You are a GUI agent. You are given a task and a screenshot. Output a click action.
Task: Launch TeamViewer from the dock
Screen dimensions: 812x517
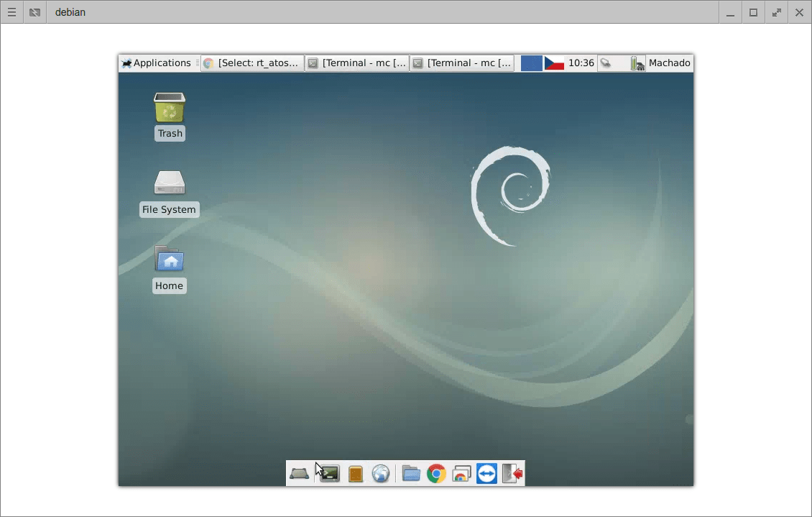486,473
